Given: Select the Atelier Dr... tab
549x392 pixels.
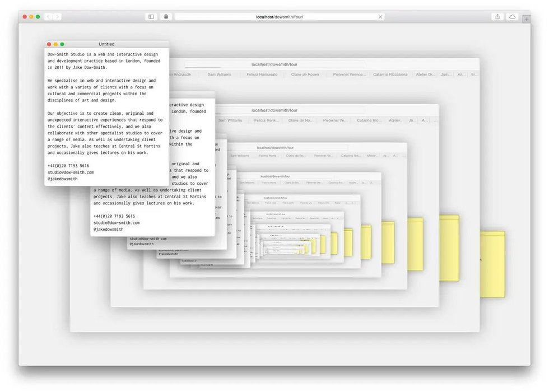Looking at the screenshot, I should 425,74.
